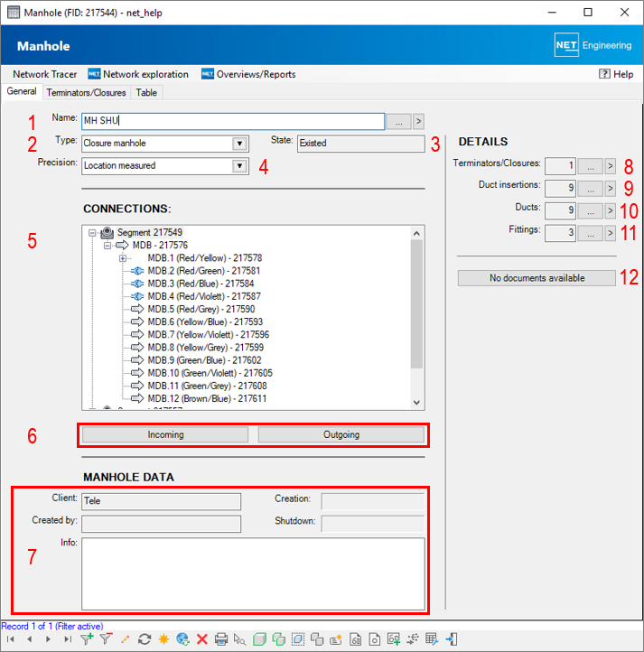Jump to the first record arrow
Screen dimensions: 644x652
[x=12, y=639]
